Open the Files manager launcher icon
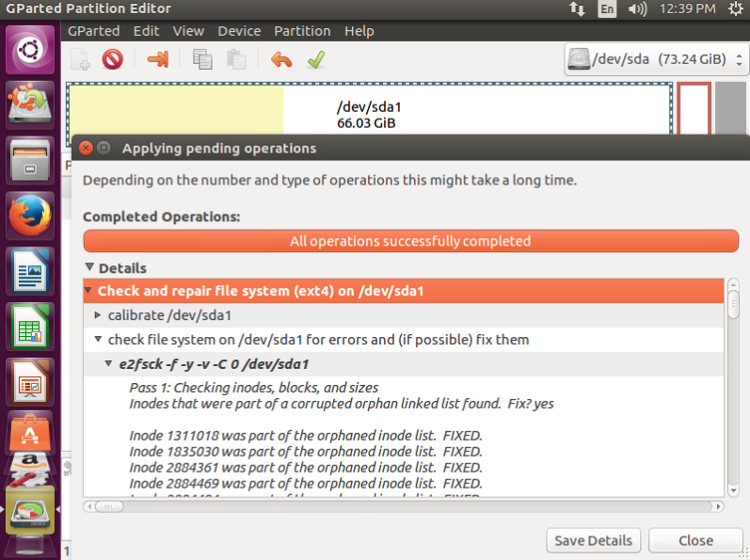This screenshot has height=560, width=750. tap(30, 160)
